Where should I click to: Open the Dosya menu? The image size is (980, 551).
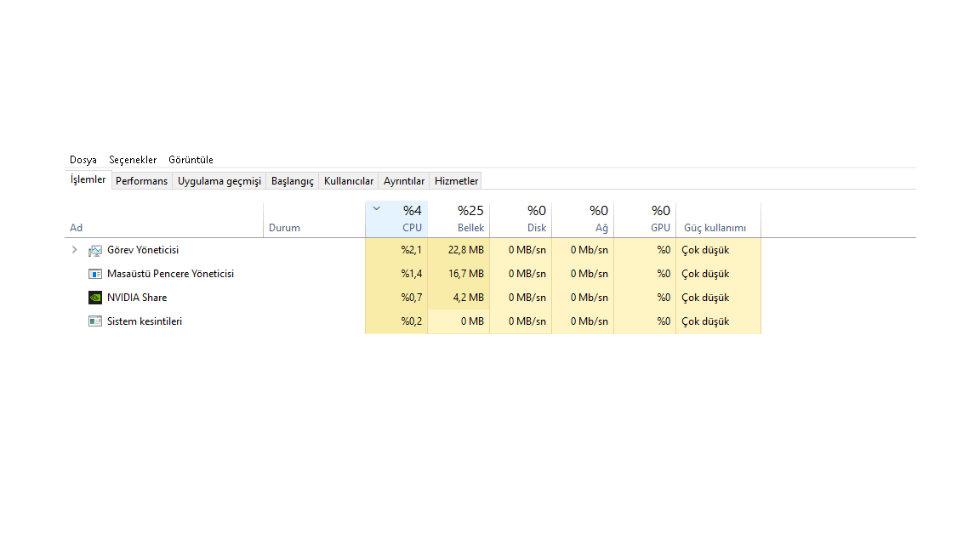pos(83,160)
